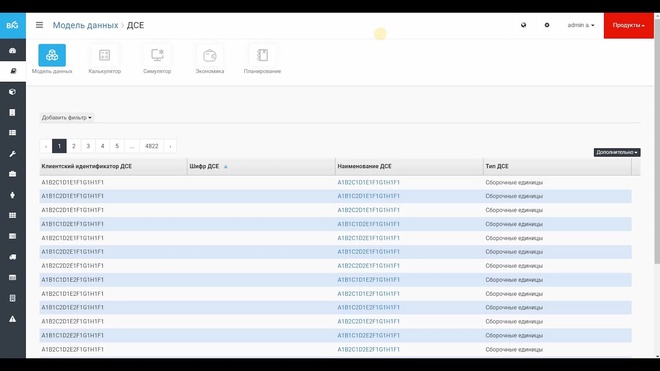Open the briefcase icon in the sidebar
This screenshot has height=371, width=660.
(x=13, y=174)
